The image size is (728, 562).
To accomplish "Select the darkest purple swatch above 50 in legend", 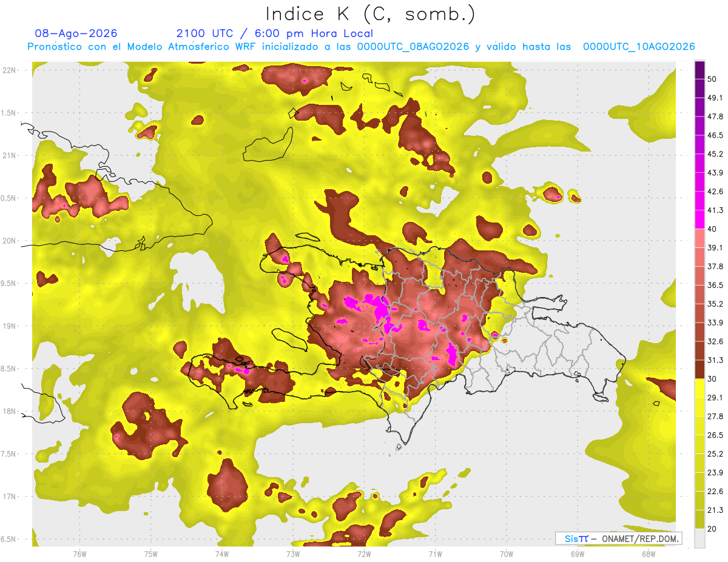I will tap(699, 70).
